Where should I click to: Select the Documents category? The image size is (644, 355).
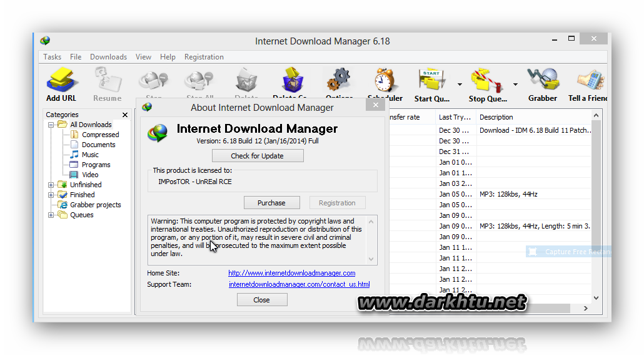click(x=99, y=145)
